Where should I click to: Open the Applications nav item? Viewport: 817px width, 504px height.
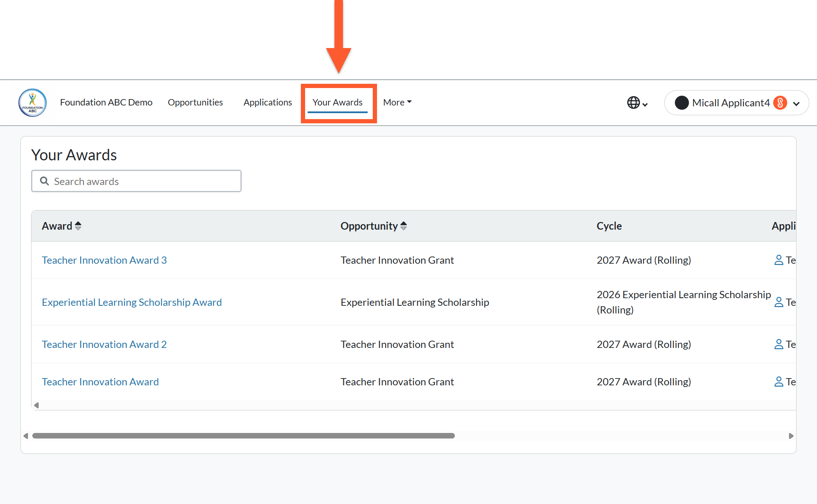268,103
